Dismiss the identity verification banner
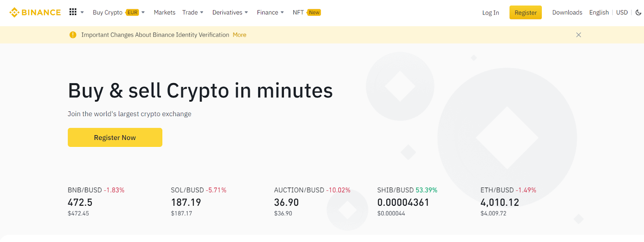Screen dimensions: 644x242 click(x=578, y=35)
